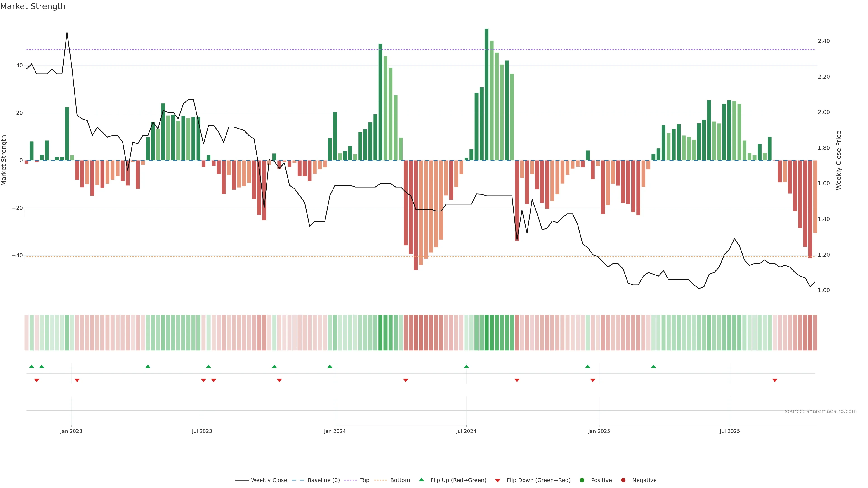Click the Flip Up green triangle legend icon

tap(421, 480)
